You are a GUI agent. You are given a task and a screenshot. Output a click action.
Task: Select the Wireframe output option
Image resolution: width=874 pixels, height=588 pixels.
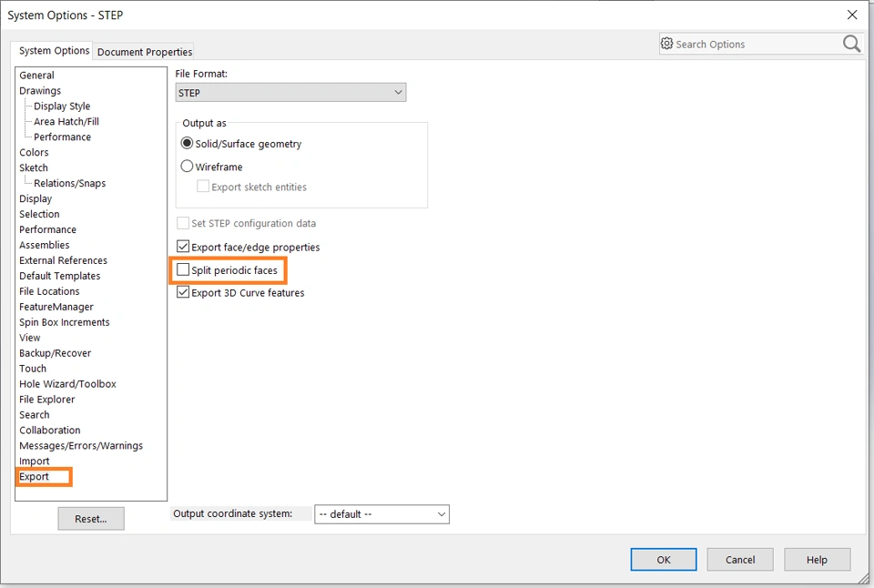pyautogui.click(x=188, y=167)
